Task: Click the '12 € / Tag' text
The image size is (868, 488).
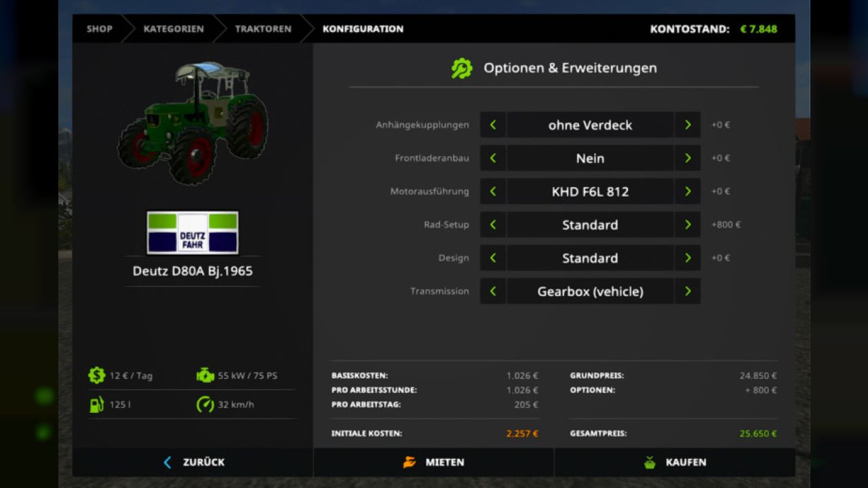Action: (x=131, y=375)
